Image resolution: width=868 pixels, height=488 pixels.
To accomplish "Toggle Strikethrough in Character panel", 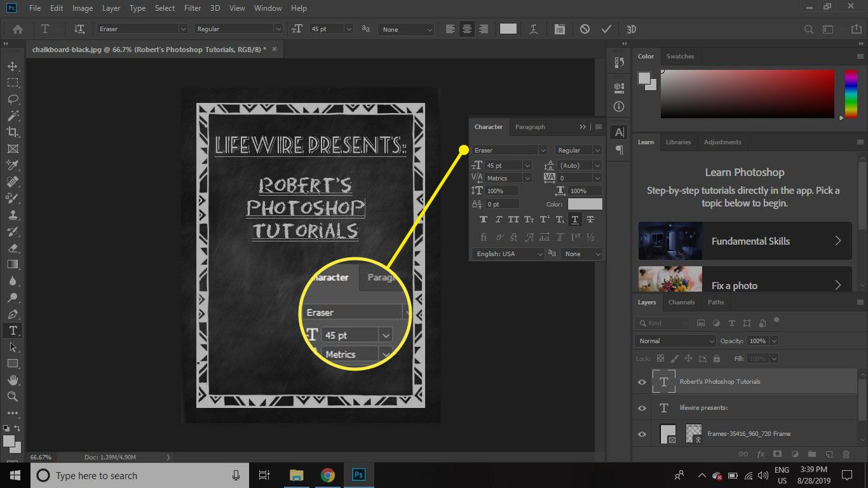I will [x=590, y=220].
